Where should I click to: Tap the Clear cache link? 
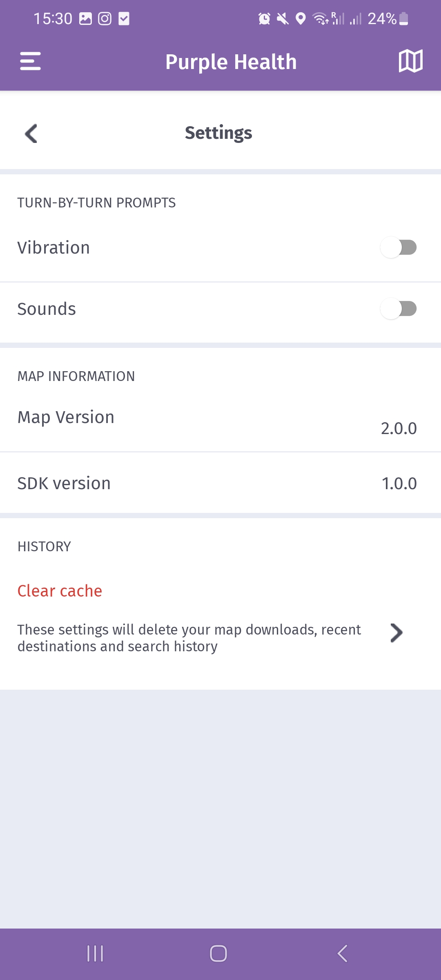[60, 591]
